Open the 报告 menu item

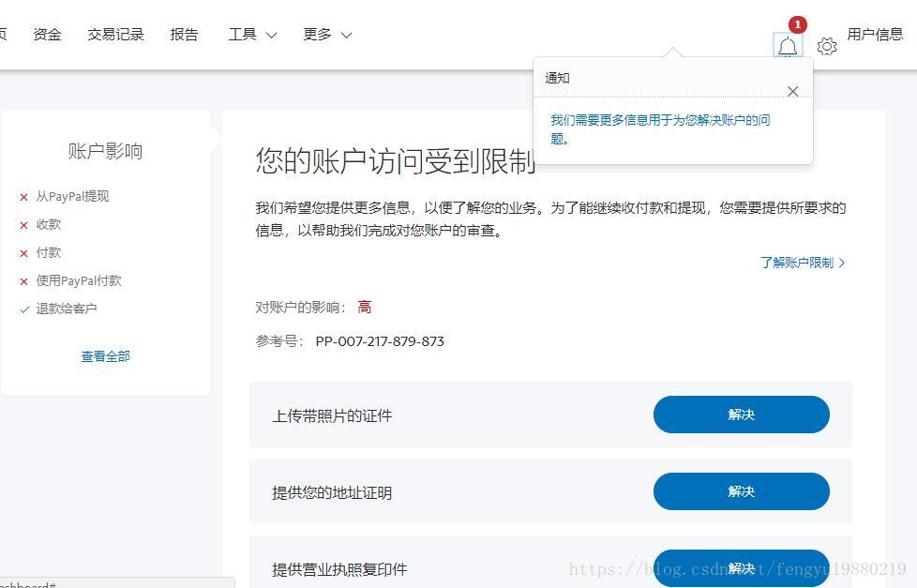tap(184, 35)
